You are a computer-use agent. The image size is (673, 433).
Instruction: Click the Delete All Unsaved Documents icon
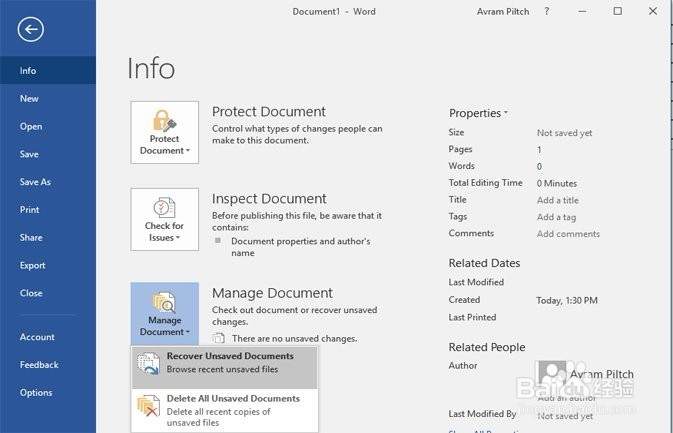pos(148,406)
